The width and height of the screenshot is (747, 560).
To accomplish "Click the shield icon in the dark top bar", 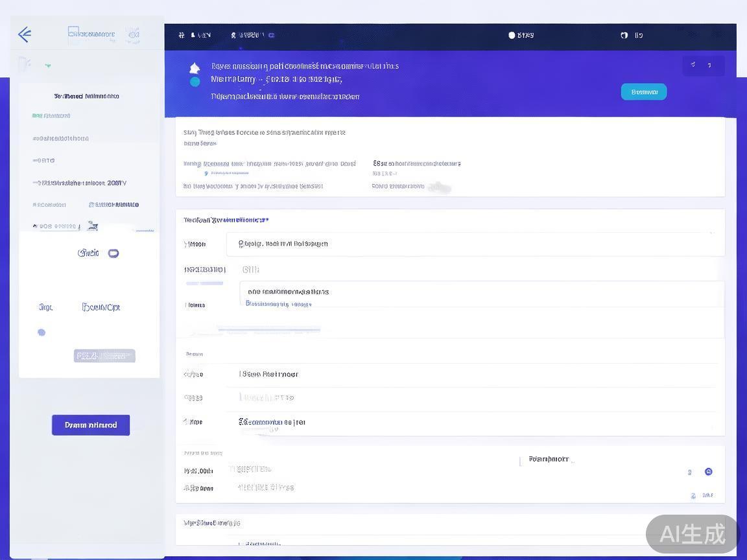I will [624, 35].
